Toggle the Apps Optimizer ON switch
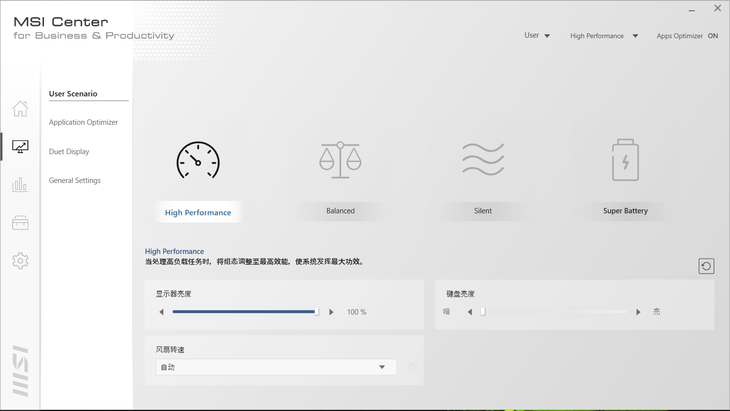Image resolution: width=730 pixels, height=411 pixels. click(x=712, y=36)
